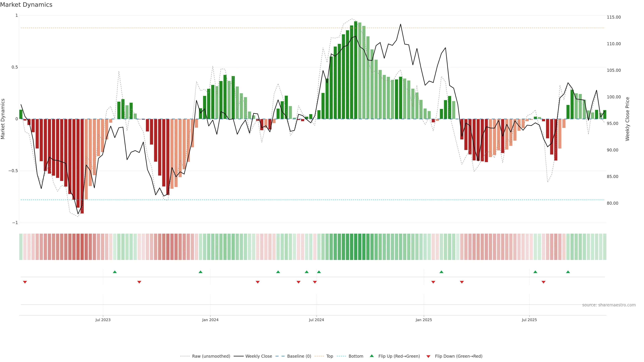Click the first green flip-up triangle after Jul 2023

115,272
